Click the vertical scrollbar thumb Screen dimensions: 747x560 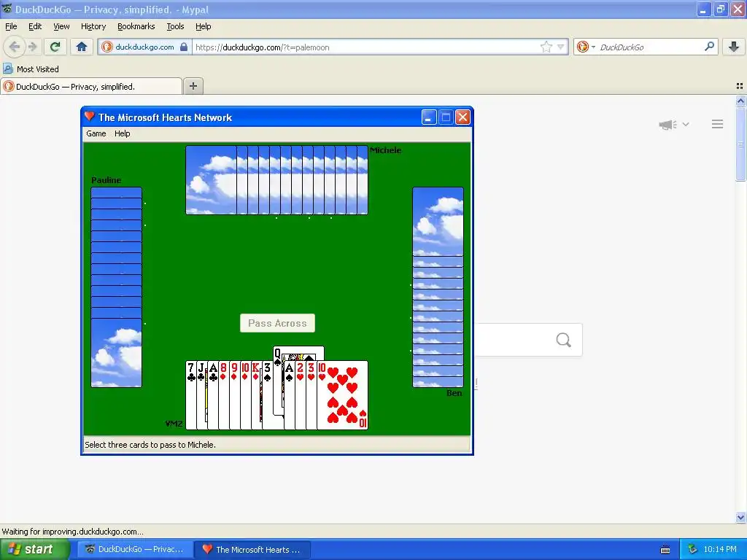point(740,144)
